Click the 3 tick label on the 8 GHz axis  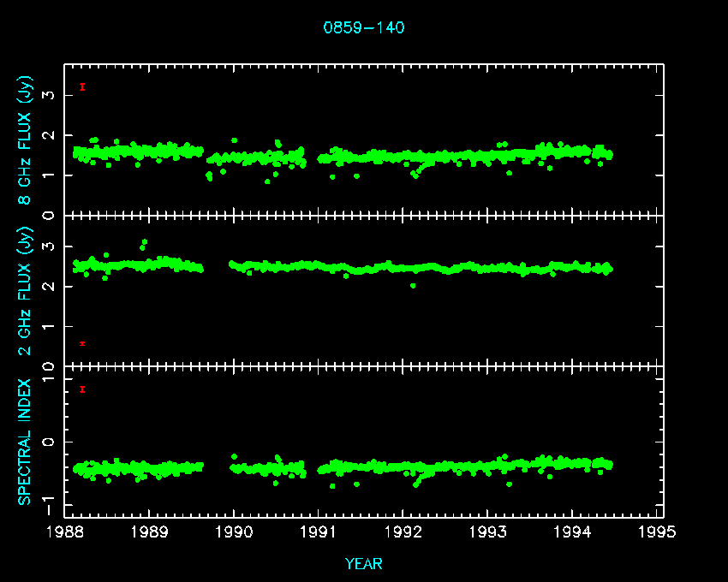(x=50, y=95)
